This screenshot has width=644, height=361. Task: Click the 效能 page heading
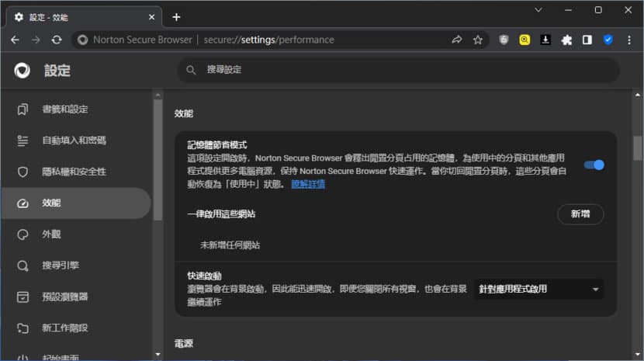click(x=184, y=113)
